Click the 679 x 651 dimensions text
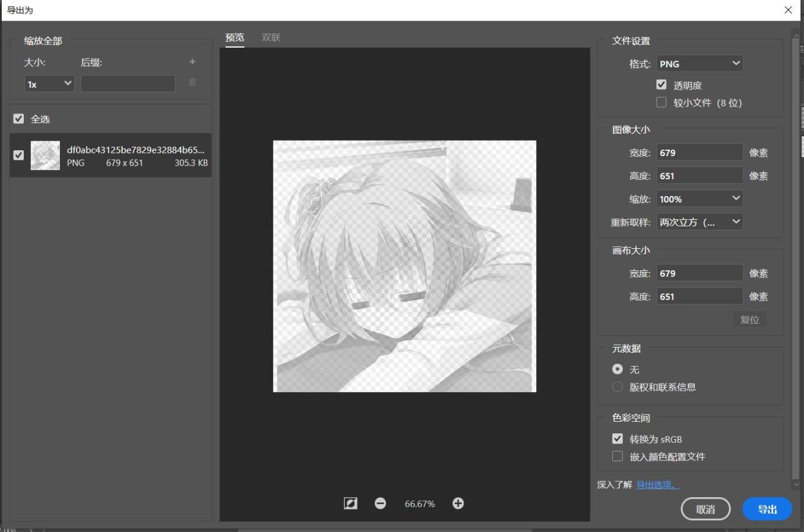Viewport: 804px width, 532px height. click(125, 163)
